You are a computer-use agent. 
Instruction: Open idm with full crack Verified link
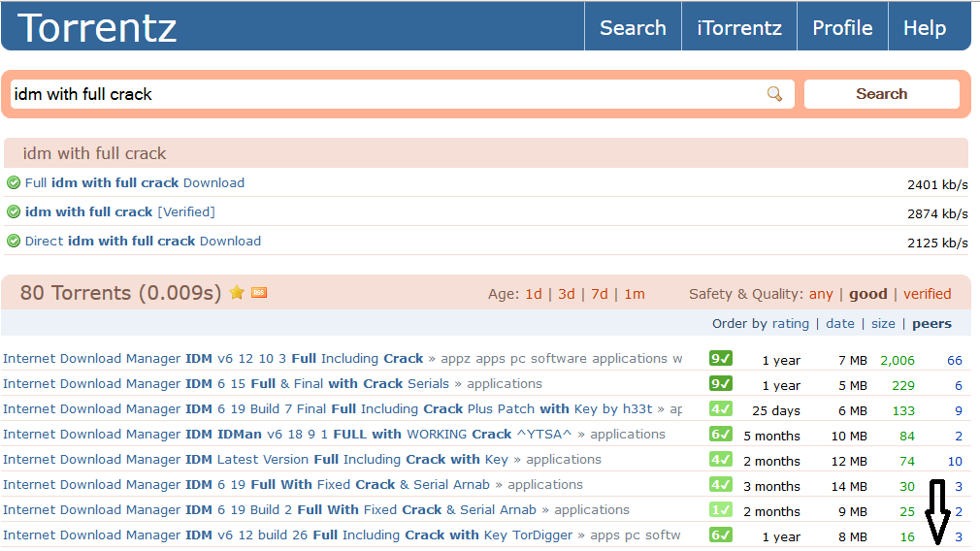pyautogui.click(x=120, y=211)
